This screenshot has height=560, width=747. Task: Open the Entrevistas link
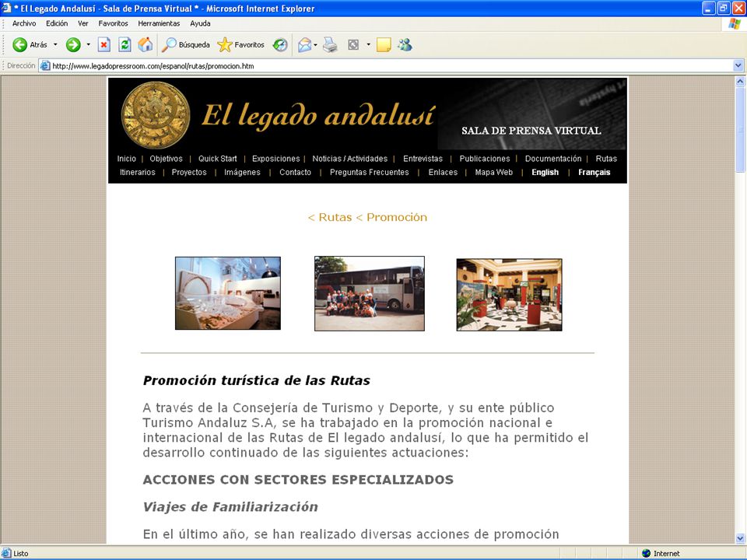[423, 159]
